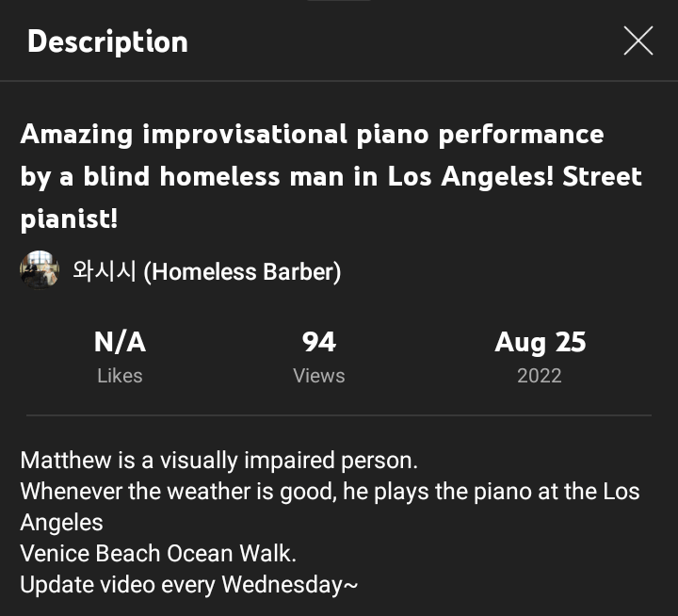This screenshot has width=678, height=616.
Task: Click the Description panel heading
Action: pyautogui.click(x=107, y=41)
